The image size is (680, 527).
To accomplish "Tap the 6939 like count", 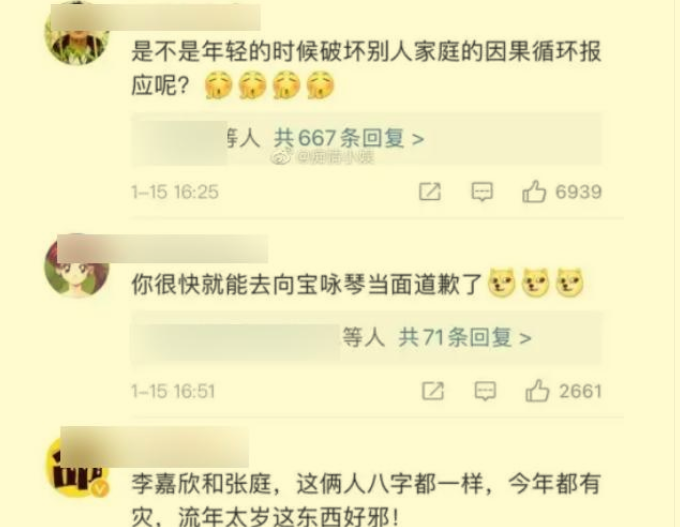I will pyautogui.click(x=579, y=192).
